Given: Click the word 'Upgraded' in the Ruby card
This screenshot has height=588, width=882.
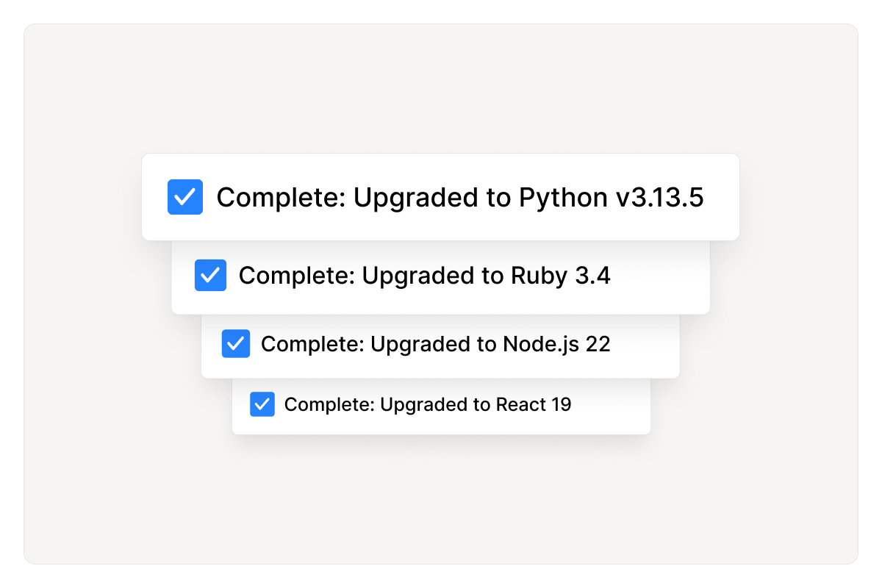Looking at the screenshot, I should point(420,276).
